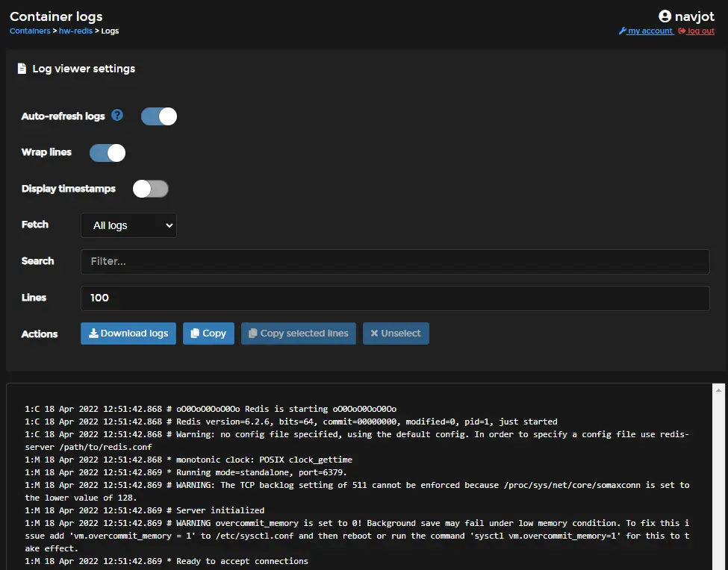Open the Fetch combo box arrow

point(169,225)
